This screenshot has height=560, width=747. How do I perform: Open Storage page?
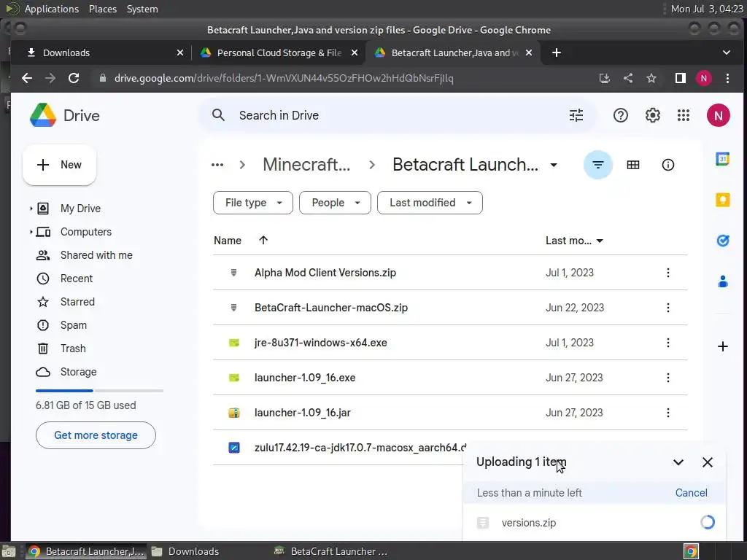[78, 372]
